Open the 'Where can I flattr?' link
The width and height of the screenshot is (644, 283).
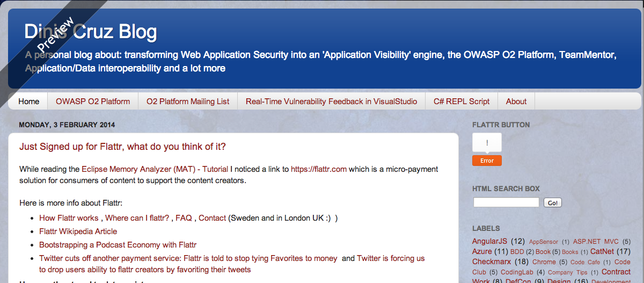pos(137,218)
